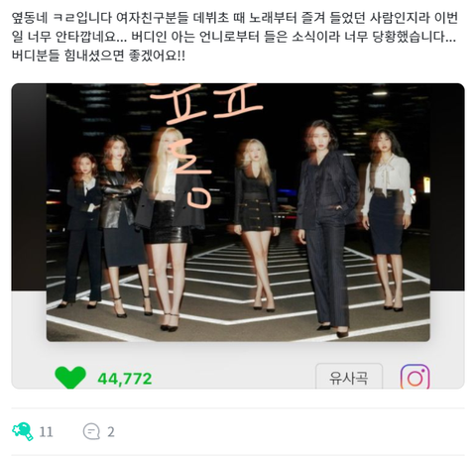Click the 유사곡 button
Viewport: 476px width, 457px height.
(x=349, y=377)
